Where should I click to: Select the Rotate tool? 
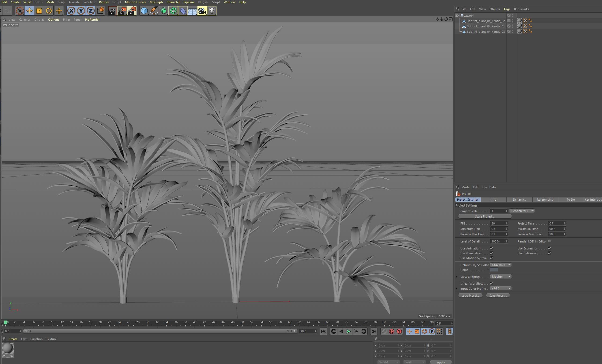[49, 11]
